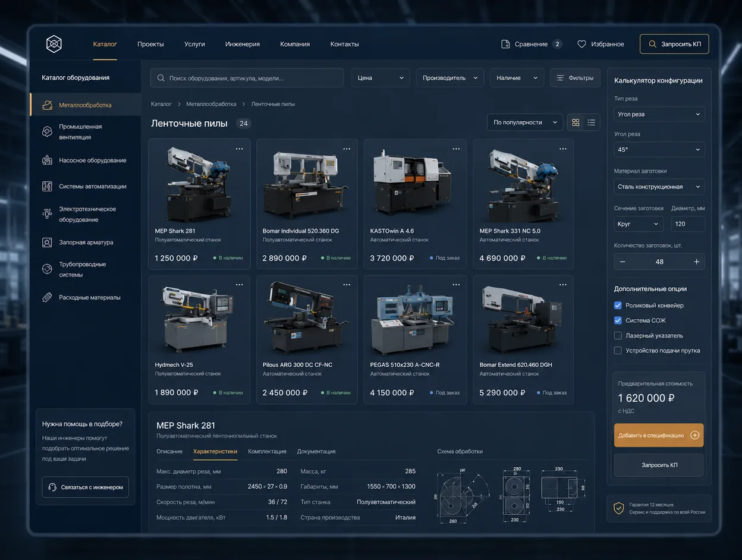Click the Расходные материалы icon
This screenshot has width=742, height=560.
(47, 297)
